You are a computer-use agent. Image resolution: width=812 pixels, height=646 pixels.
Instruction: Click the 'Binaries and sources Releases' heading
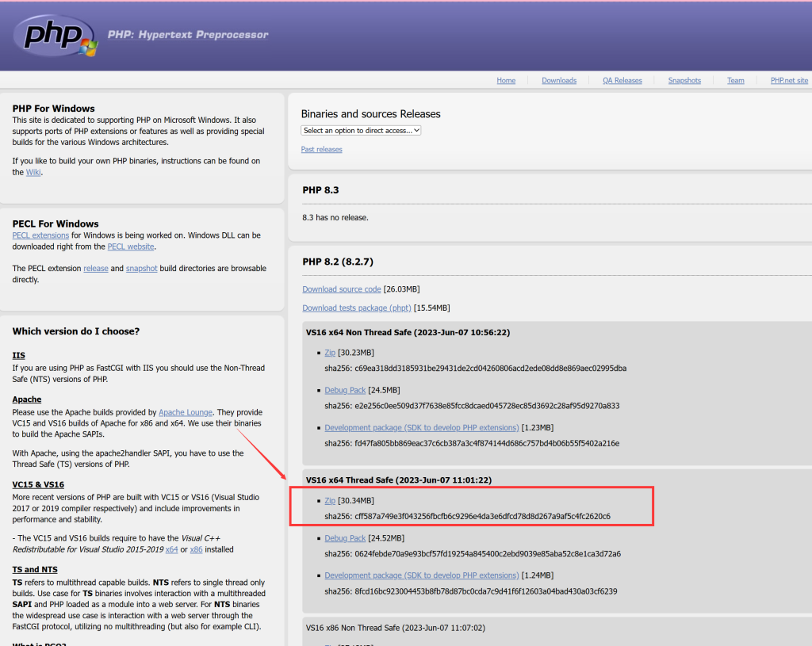[371, 114]
